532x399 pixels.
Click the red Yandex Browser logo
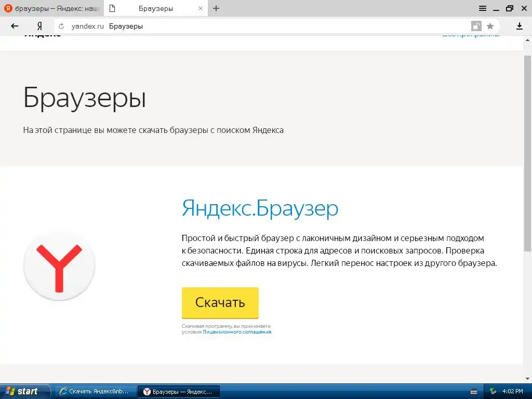pos(59,265)
